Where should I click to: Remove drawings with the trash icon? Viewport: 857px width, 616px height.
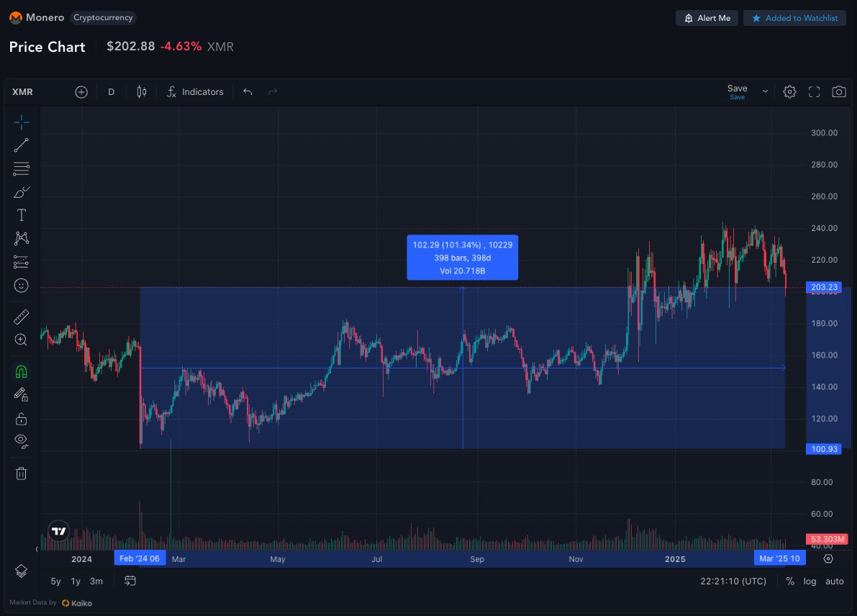[22, 474]
